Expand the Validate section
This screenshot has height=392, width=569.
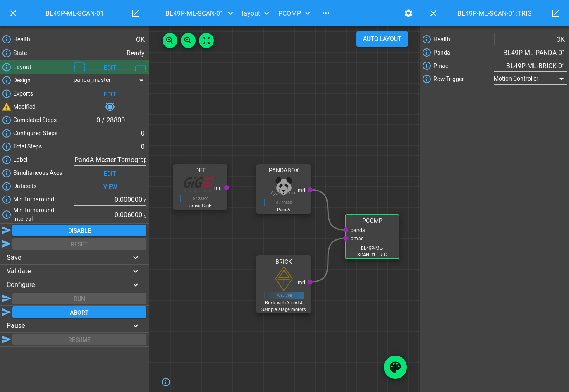click(74, 271)
